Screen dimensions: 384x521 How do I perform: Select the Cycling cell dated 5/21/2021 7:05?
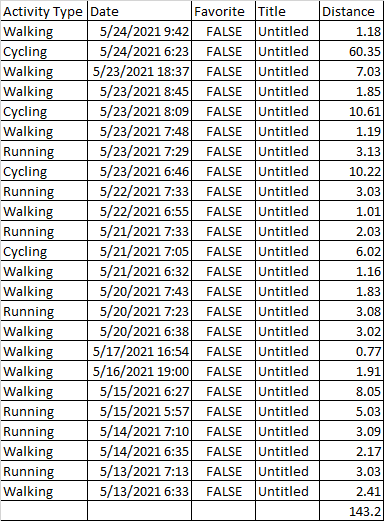coord(44,251)
